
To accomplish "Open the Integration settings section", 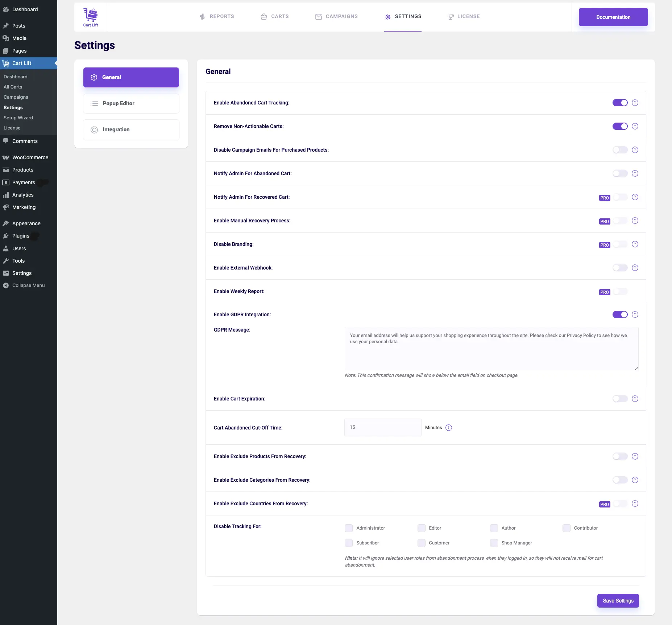I will pyautogui.click(x=131, y=129).
